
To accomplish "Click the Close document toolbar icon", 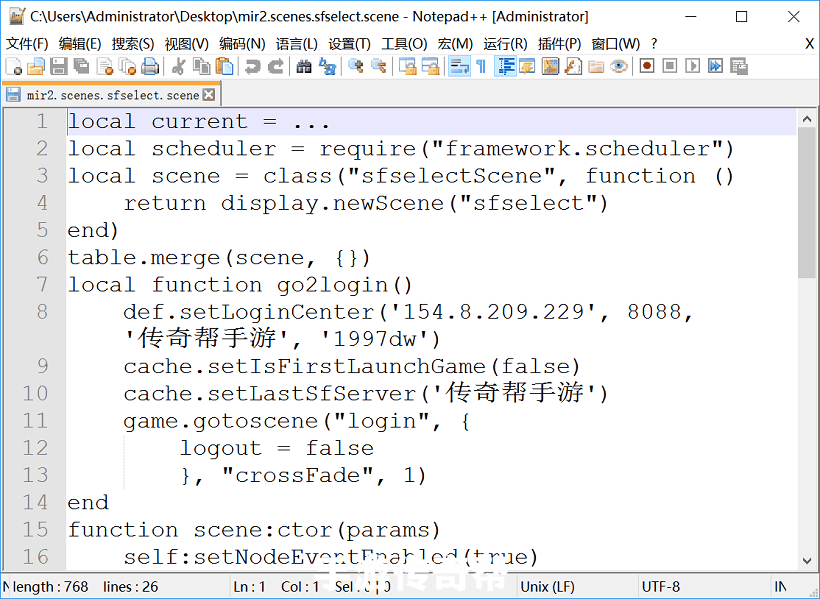I will (x=105, y=67).
